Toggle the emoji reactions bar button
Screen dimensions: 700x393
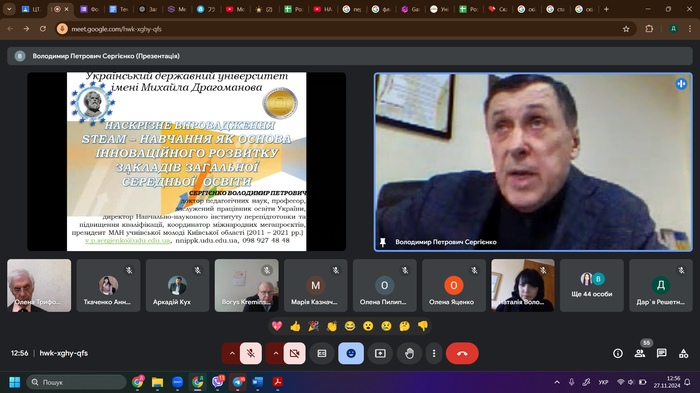tap(351, 353)
